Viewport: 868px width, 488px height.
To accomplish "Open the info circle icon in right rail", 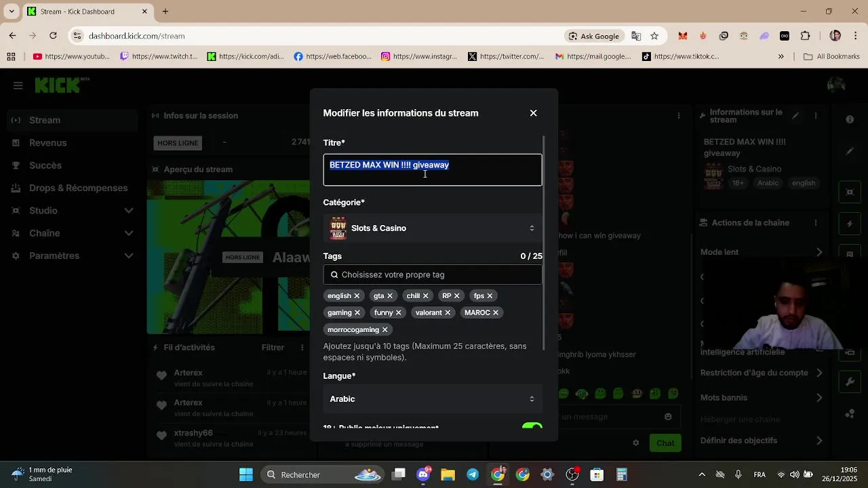I will [850, 119].
